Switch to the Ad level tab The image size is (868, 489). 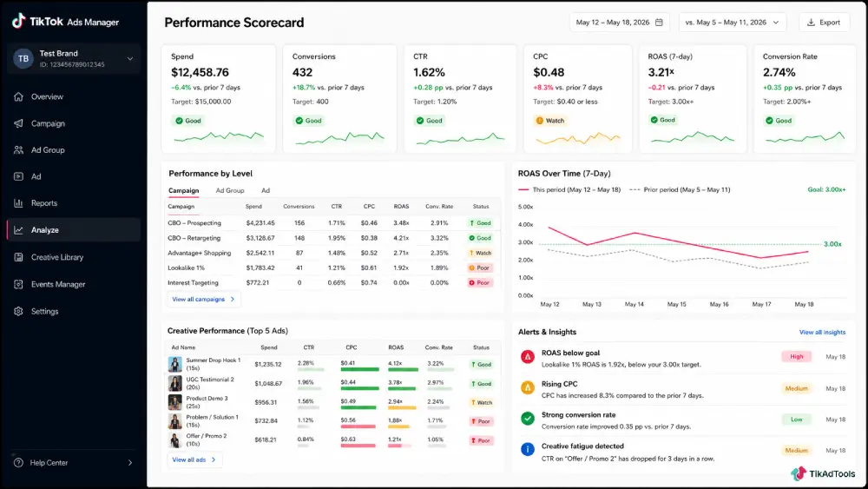tap(266, 190)
